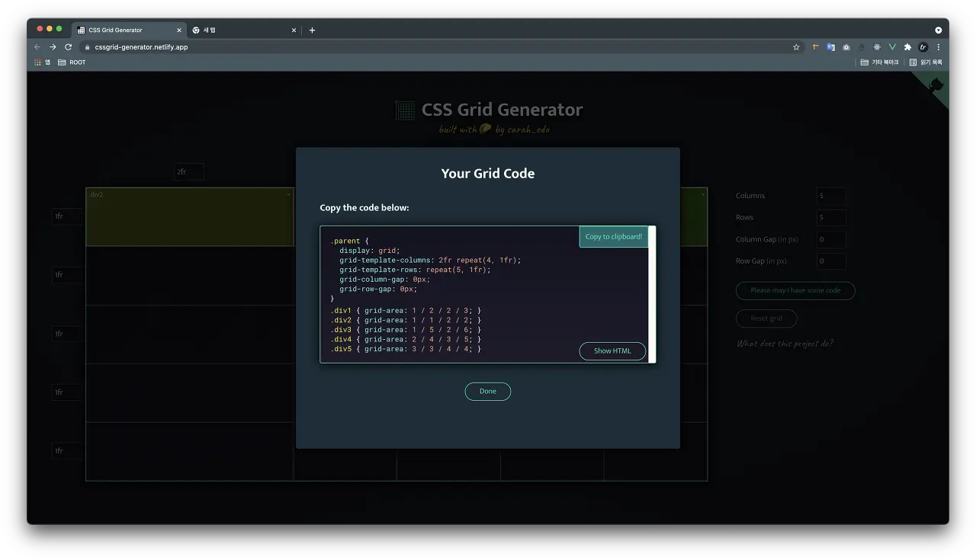Open the Google Translate extension icon

(x=831, y=47)
